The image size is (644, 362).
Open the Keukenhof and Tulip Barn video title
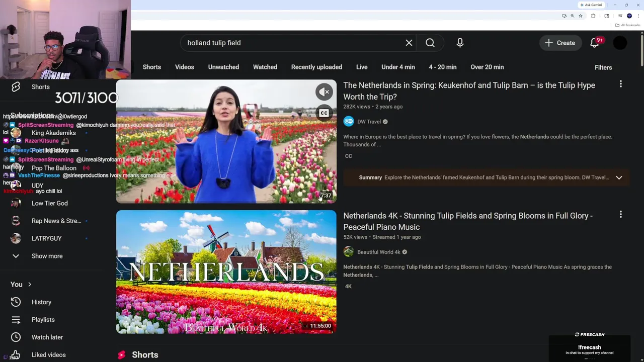(469, 91)
